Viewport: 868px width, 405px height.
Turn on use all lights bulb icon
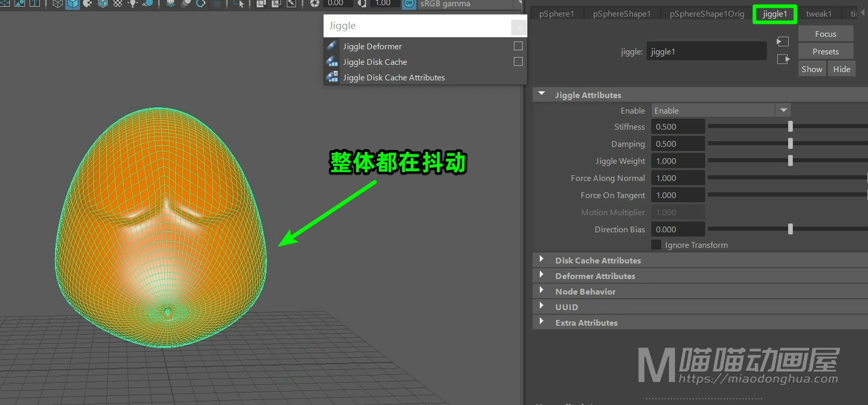pos(133,4)
